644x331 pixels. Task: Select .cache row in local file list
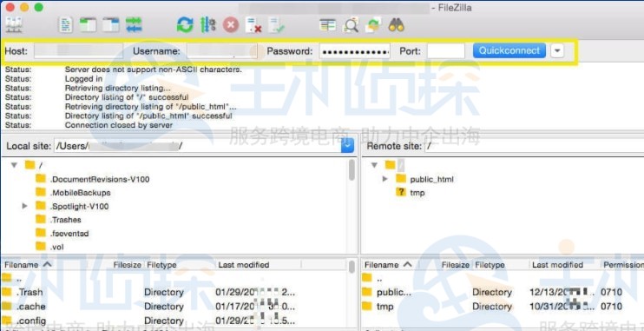coord(173,307)
